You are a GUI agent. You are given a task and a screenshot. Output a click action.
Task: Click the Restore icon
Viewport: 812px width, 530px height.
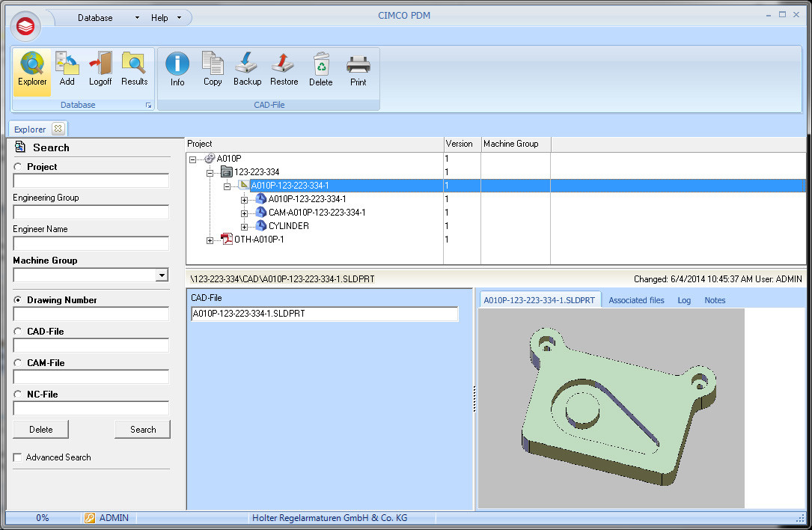(x=284, y=63)
